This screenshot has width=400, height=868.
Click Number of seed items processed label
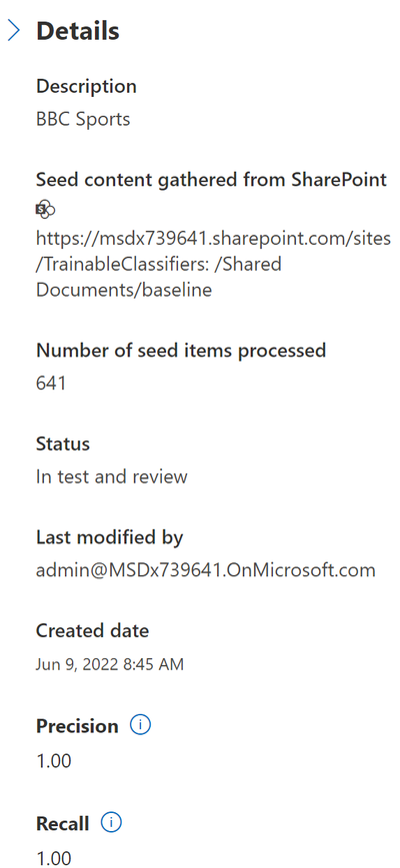(181, 350)
